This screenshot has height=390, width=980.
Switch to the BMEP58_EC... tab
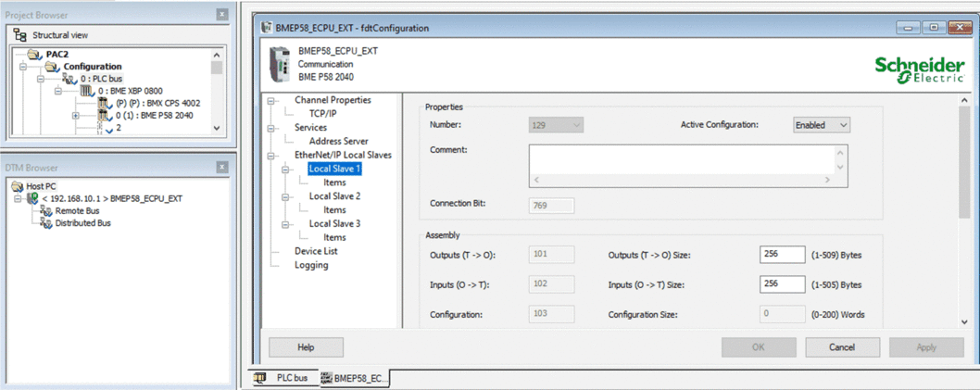point(355,378)
